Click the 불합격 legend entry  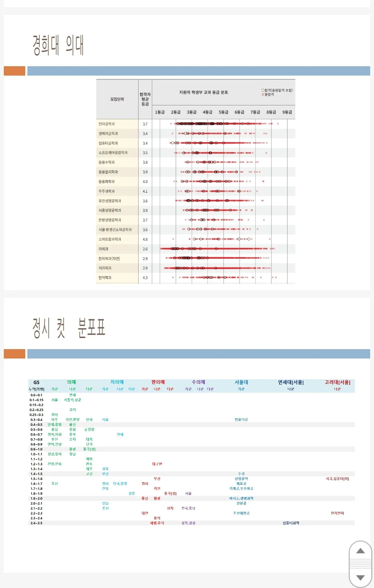[x=268, y=94]
